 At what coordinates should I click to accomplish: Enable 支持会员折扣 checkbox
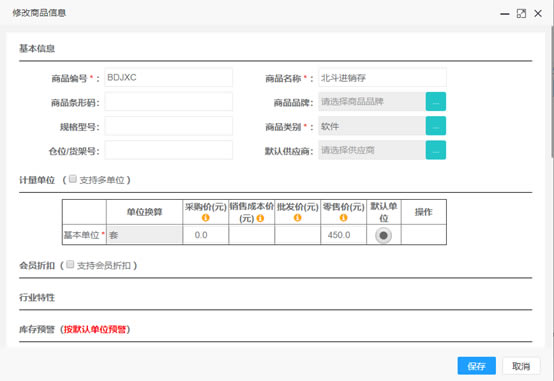tap(70, 264)
